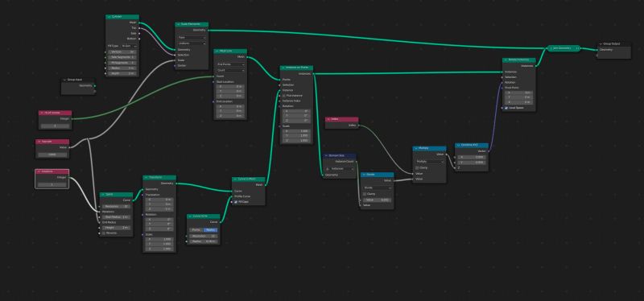Screen dimensions: 644x301
Task: Expand the collapsed Join Geometry node chevron
Action: [551, 48]
